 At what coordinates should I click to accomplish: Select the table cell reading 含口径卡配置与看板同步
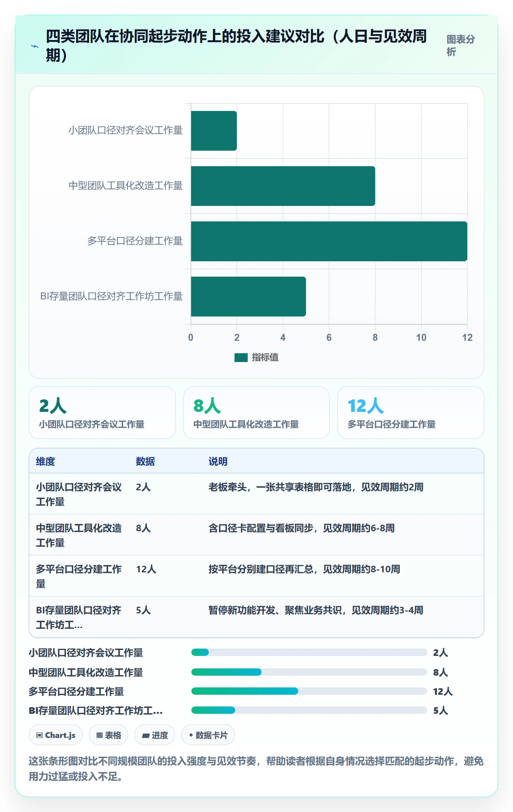click(x=302, y=528)
